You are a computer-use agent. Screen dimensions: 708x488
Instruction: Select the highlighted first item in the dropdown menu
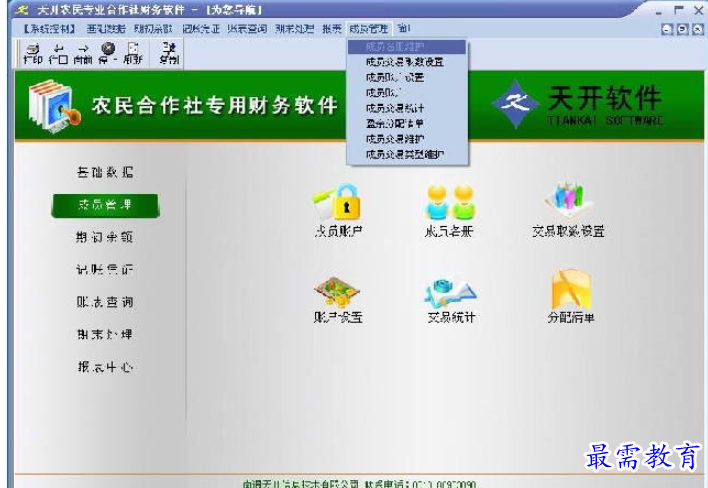click(x=407, y=46)
